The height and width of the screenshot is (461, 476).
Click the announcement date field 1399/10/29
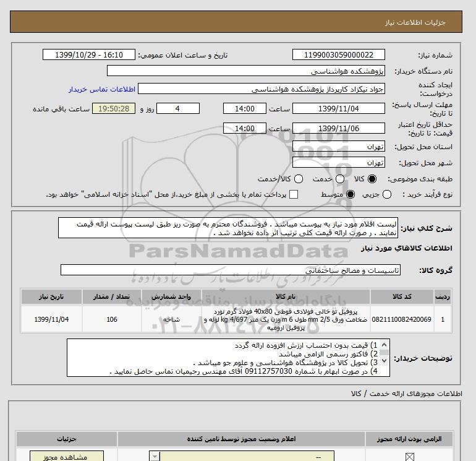point(88,54)
